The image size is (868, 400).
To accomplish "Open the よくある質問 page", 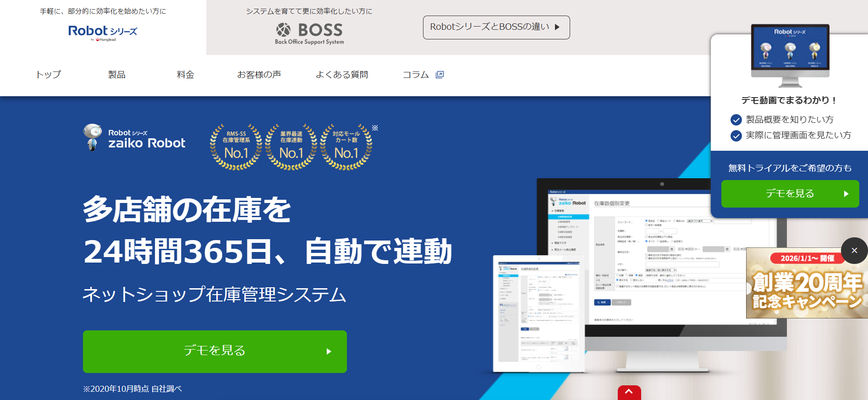I will coord(341,75).
